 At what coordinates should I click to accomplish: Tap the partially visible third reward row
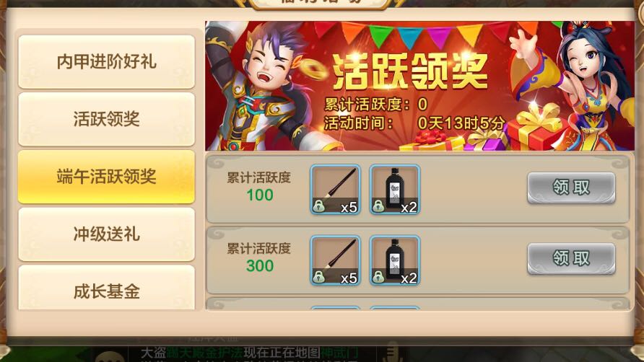418,304
